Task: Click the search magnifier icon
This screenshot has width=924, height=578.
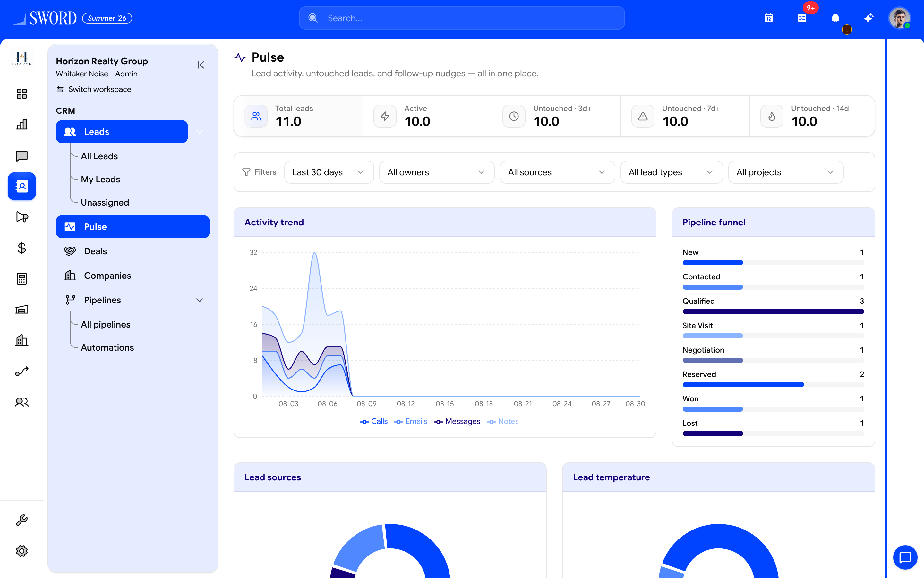Action: [x=313, y=18]
